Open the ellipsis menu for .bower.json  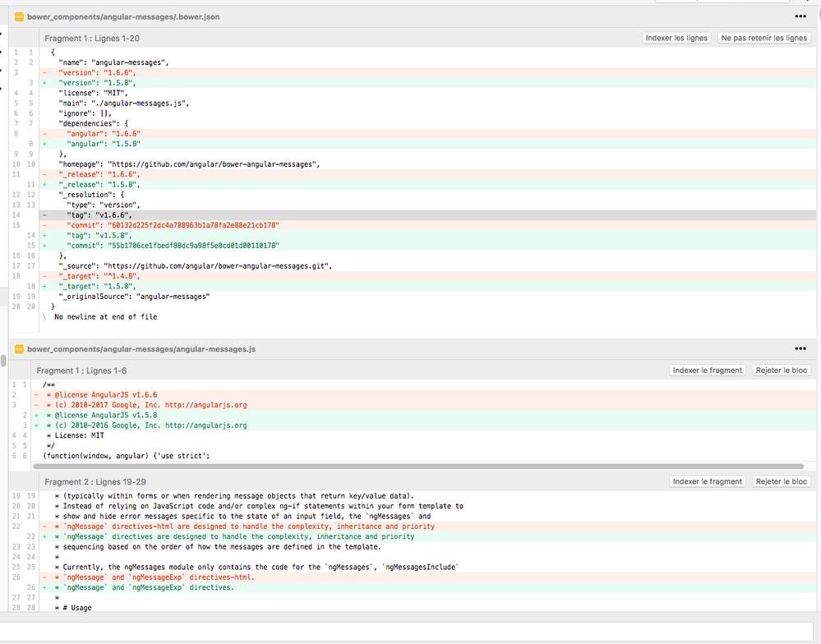[x=800, y=16]
